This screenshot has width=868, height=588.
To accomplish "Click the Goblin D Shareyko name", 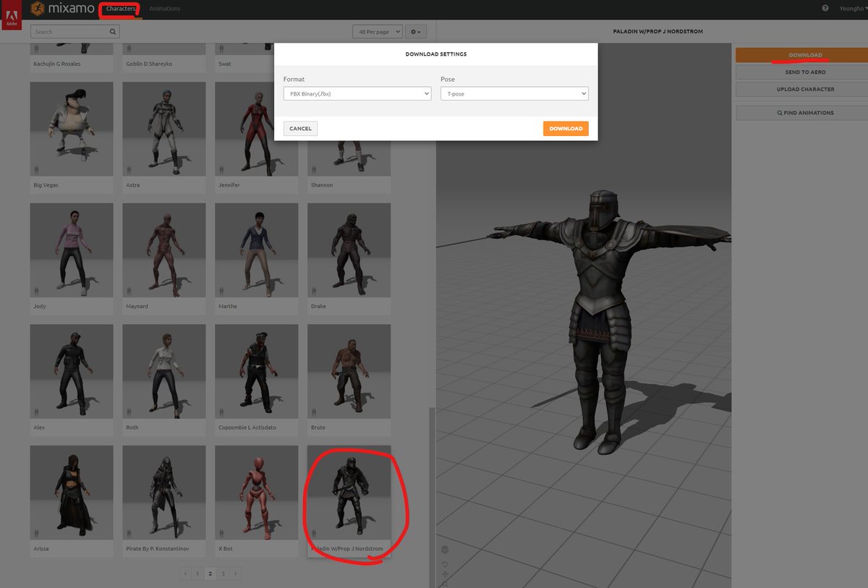I will click(x=149, y=64).
